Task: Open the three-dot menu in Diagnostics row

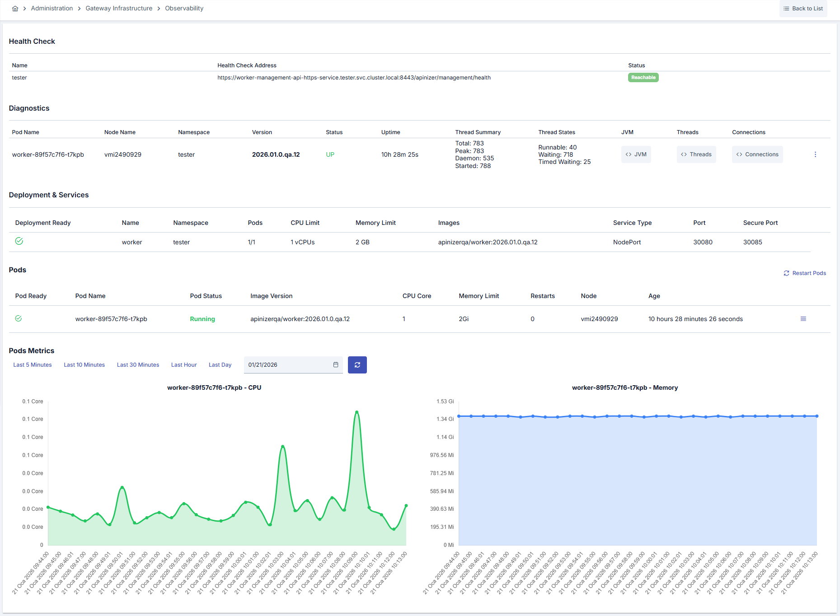Action: click(x=815, y=154)
